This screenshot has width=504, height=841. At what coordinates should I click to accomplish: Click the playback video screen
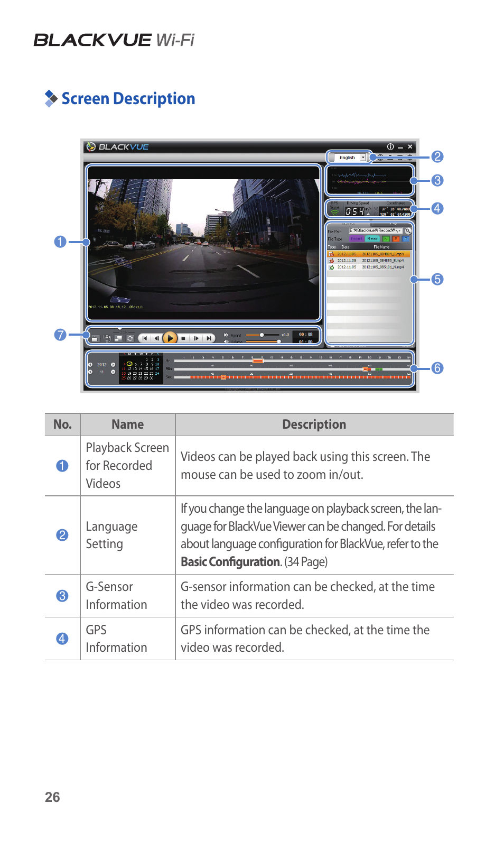203,244
